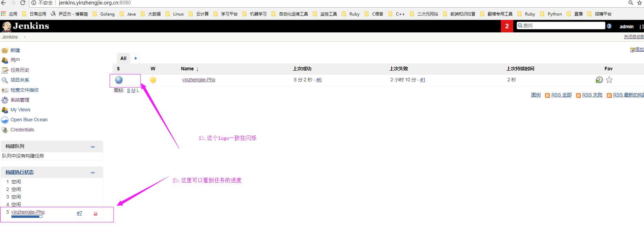The height and width of the screenshot is (233, 644).
Task: Open the C++ bookmarks folder
Action: coord(397,14)
